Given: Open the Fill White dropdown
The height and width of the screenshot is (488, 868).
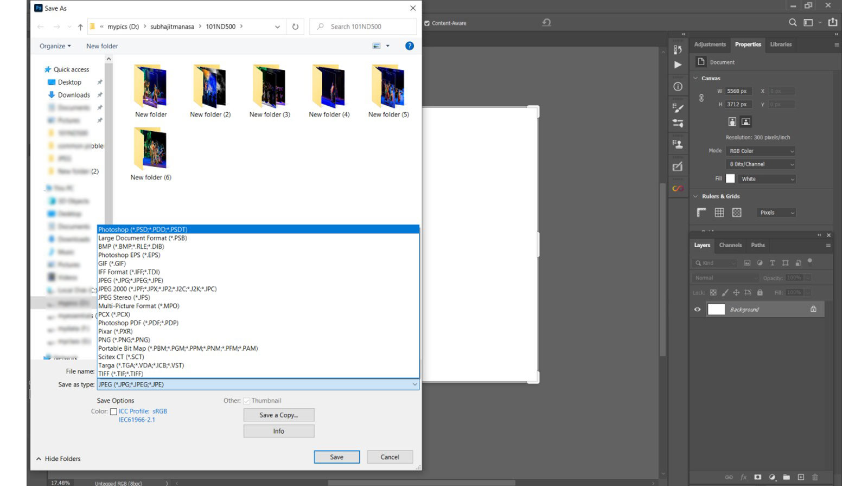Looking at the screenshot, I should coord(767,179).
